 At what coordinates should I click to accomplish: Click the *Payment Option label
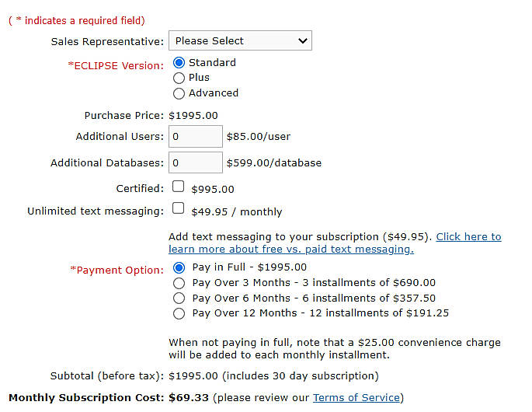tap(116, 270)
